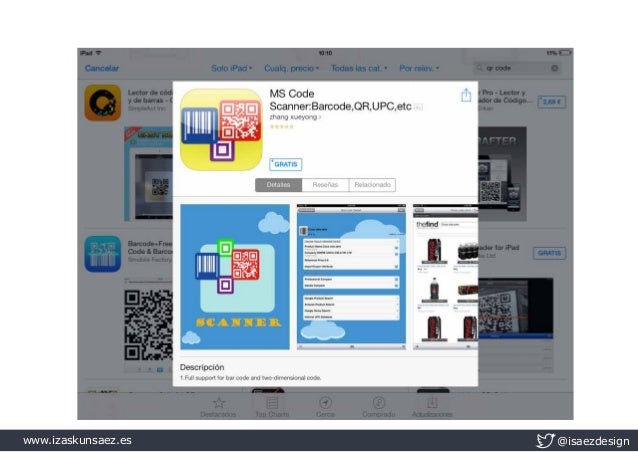Click the battery indicator in the status bar
Screen dimensions: 638x452
click(x=565, y=53)
